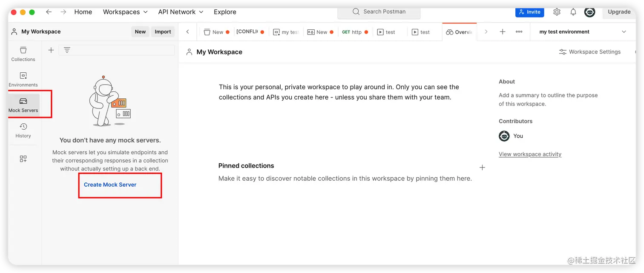Click the You contributor avatar
Image resolution: width=644 pixels, height=273 pixels.
tap(504, 136)
